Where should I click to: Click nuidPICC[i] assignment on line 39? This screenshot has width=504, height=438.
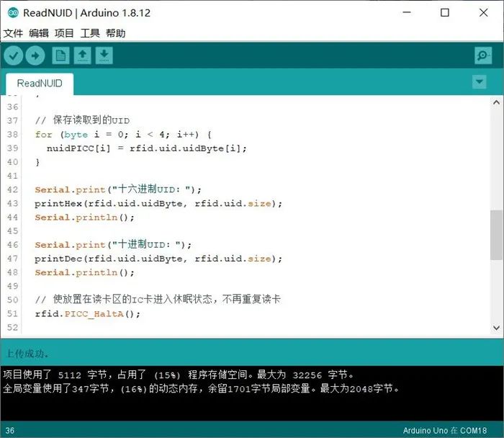(x=147, y=148)
